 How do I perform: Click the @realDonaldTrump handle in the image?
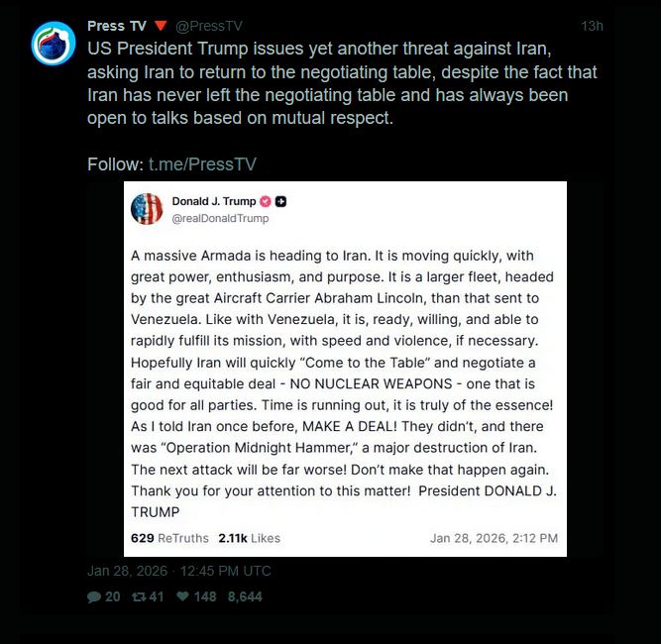(x=220, y=218)
